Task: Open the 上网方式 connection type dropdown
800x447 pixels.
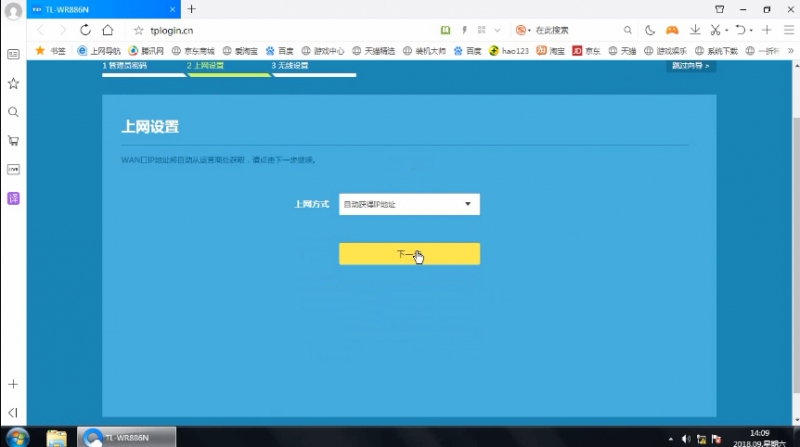Action: coord(409,204)
